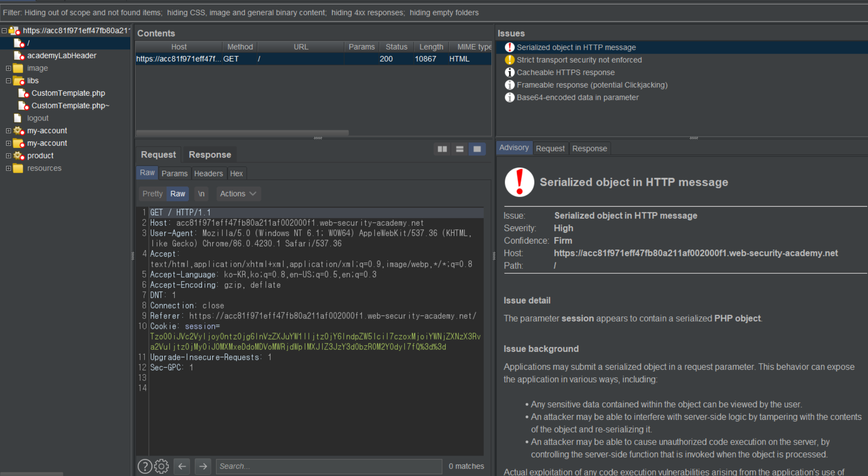Select side-by-side split layout icon
Viewport: 868px width, 476px height.
(x=442, y=149)
